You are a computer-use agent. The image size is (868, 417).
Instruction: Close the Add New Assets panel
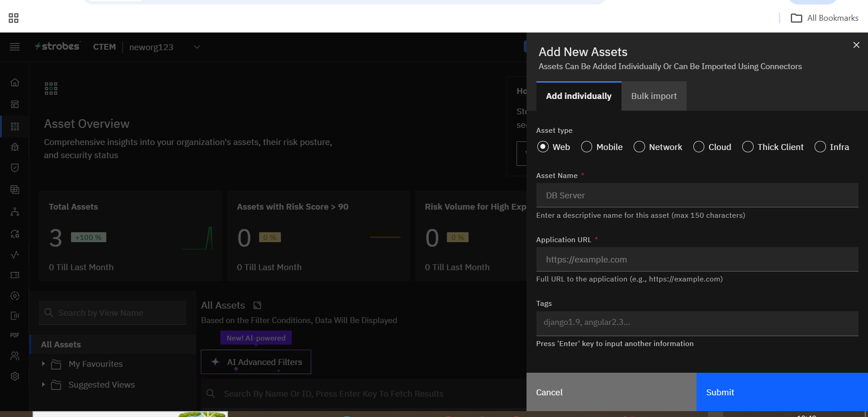click(x=856, y=45)
